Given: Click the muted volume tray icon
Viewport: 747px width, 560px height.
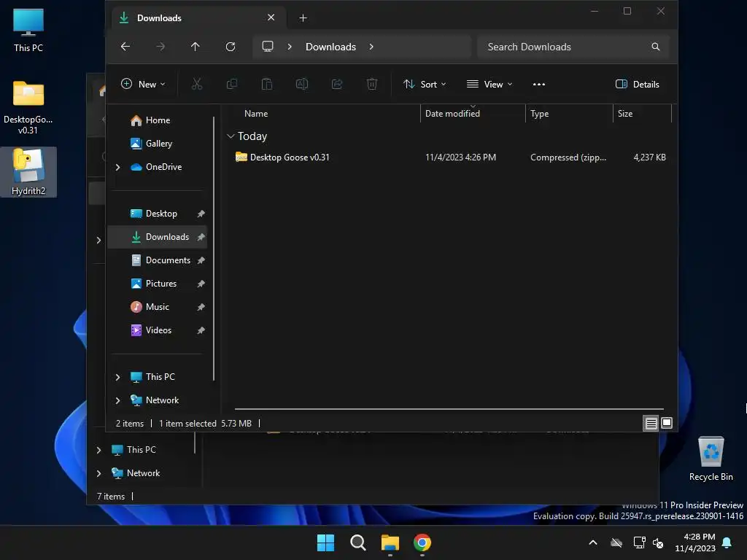Looking at the screenshot, I should click(659, 542).
